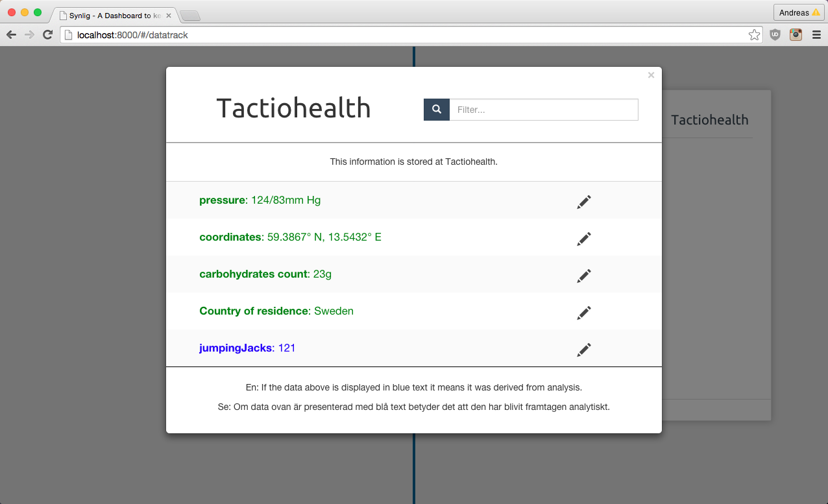Open the uBlock shield extension icon

pos(775,35)
